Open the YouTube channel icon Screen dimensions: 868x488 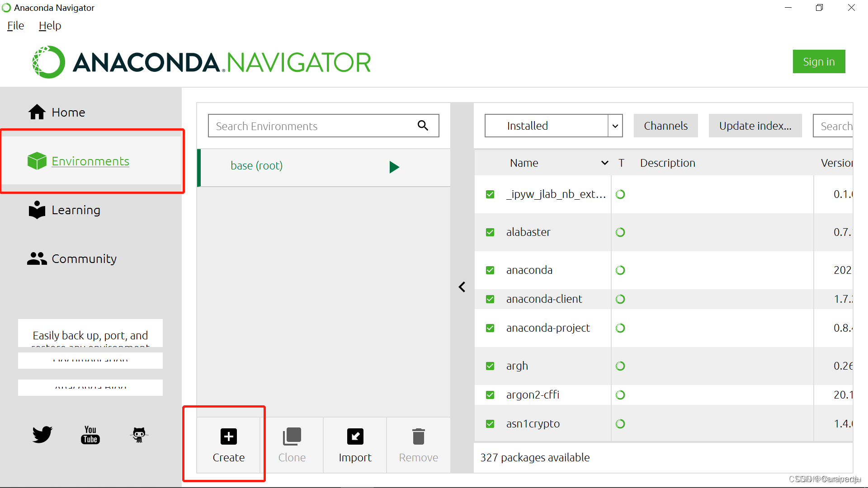point(90,435)
